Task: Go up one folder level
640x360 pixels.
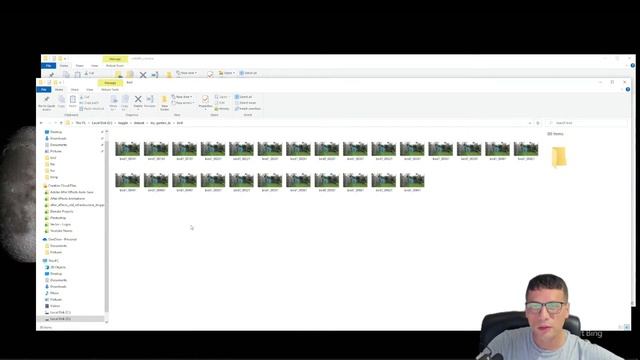Action: click(61, 123)
